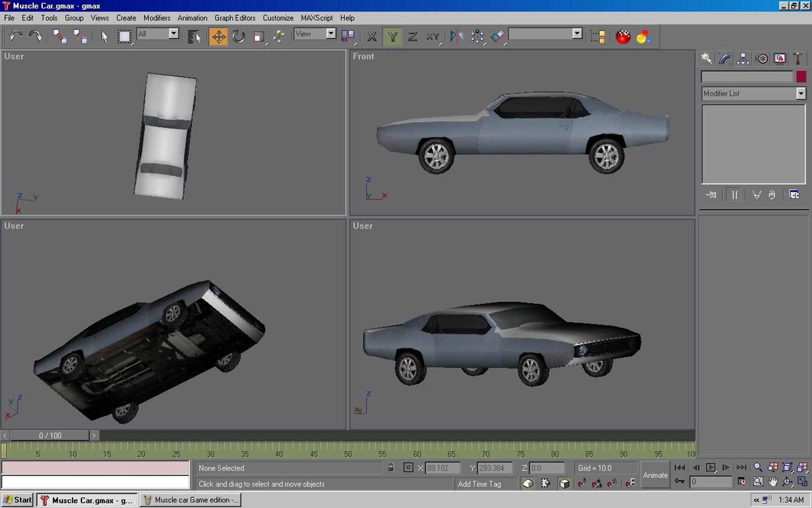Toggle the 3D Snap magnet button
Screen dimensions: 812x508
pos(582,483)
